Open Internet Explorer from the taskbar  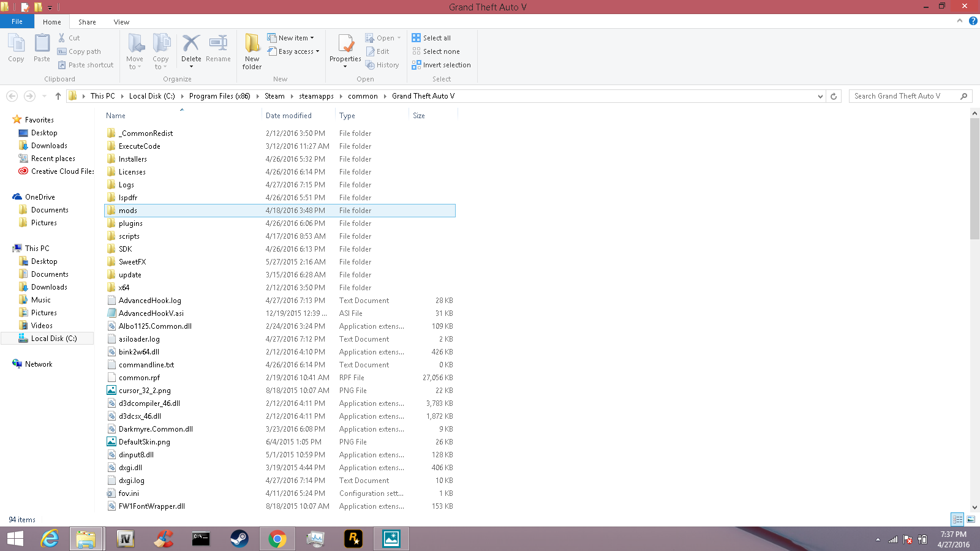[49, 539]
